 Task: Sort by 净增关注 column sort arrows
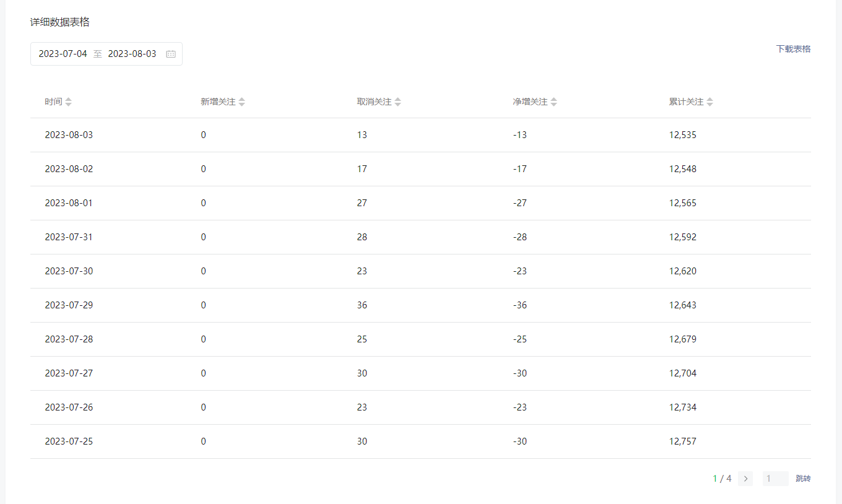(x=554, y=102)
